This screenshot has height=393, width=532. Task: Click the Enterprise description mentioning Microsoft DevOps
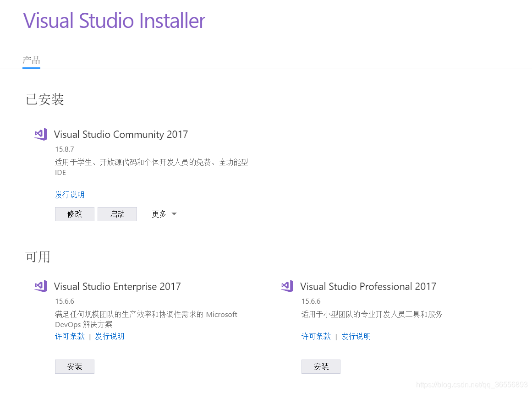pyautogui.click(x=146, y=319)
